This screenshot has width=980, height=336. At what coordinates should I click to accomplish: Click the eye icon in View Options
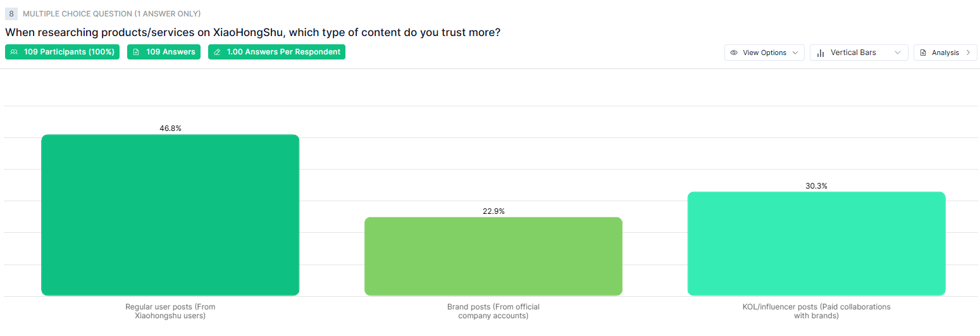coord(734,53)
